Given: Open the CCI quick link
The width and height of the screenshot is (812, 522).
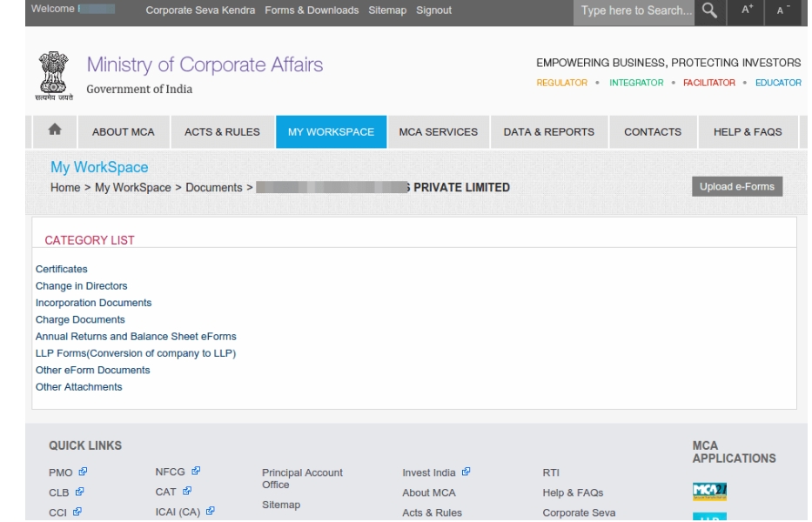Looking at the screenshot, I should coord(58,512).
